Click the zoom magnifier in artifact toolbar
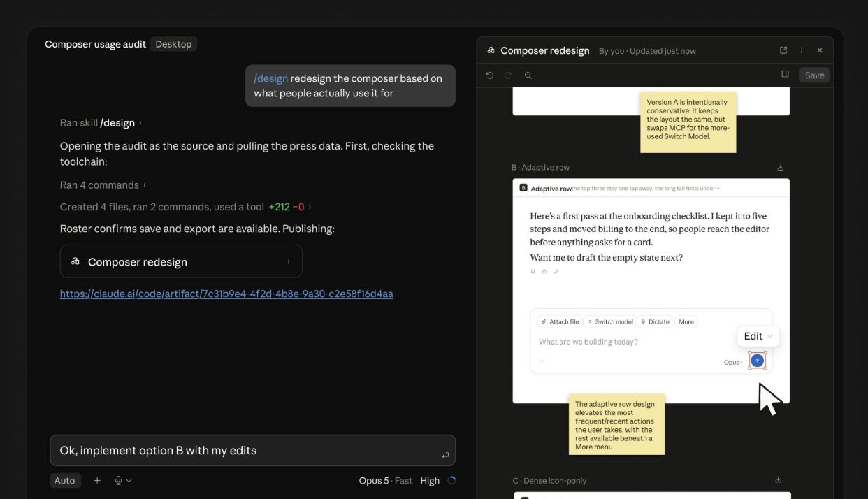Screen dimensions: 868x499 pos(528,75)
